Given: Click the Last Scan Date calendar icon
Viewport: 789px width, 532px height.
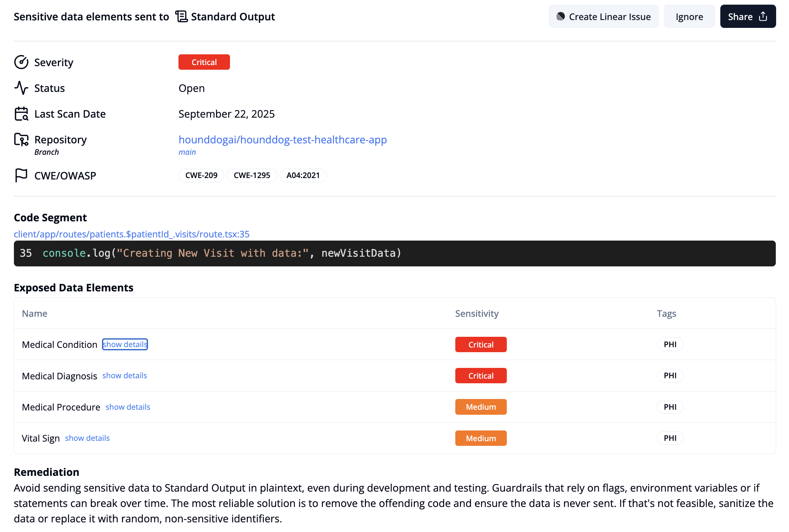Looking at the screenshot, I should [21, 114].
